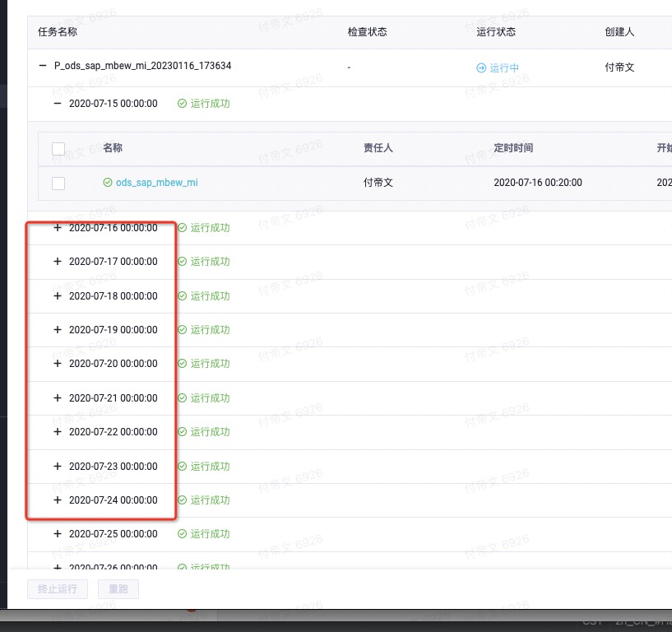Select the 2020-07-16 00:20:00 scheduled time cell
Image resolution: width=672 pixels, height=632 pixels.
[x=538, y=183]
